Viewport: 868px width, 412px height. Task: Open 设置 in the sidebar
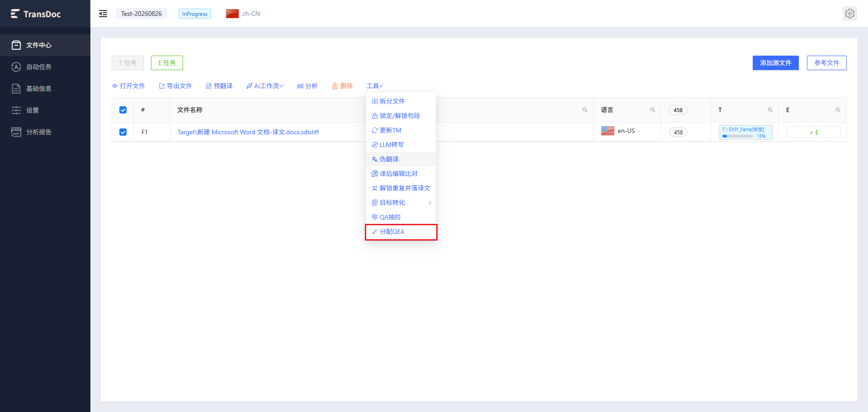click(x=45, y=110)
